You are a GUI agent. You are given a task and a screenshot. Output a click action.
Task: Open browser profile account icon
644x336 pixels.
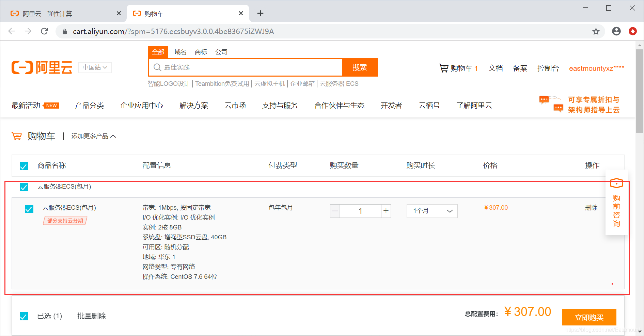[x=616, y=31]
